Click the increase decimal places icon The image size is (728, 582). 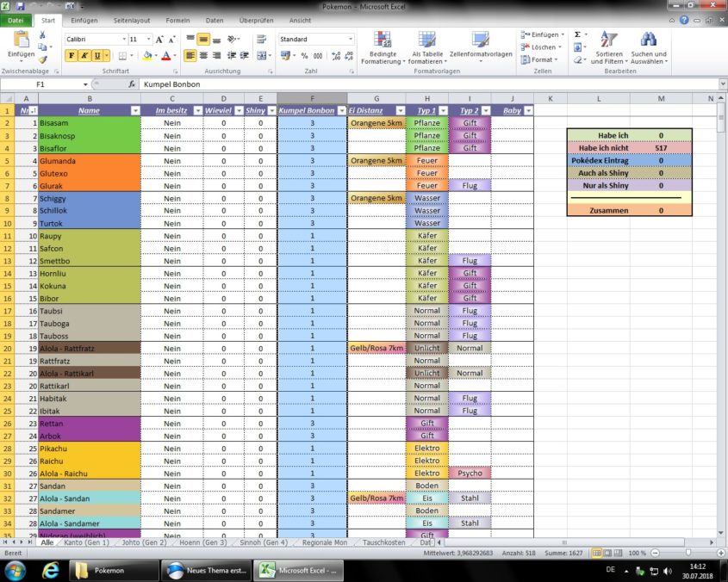pos(336,56)
